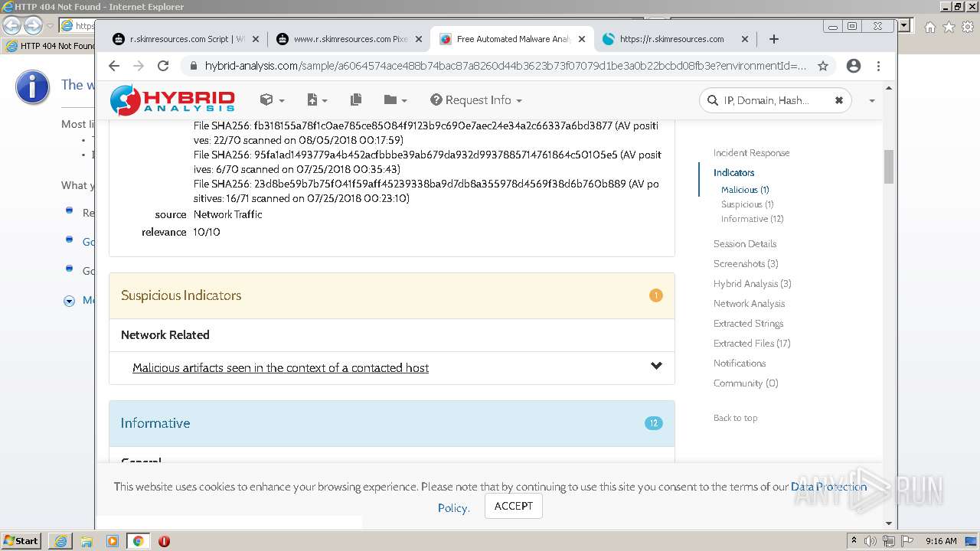Click the search magnifier icon

click(x=713, y=100)
